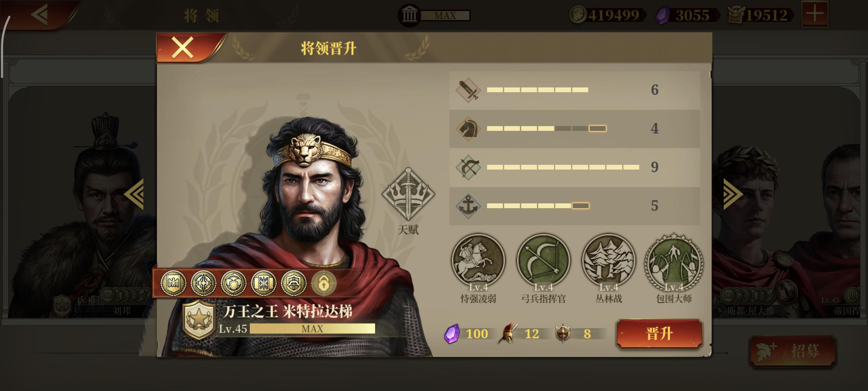Select the 恃强凌弱 cavalry skill icon
868x391 pixels.
coord(478,260)
